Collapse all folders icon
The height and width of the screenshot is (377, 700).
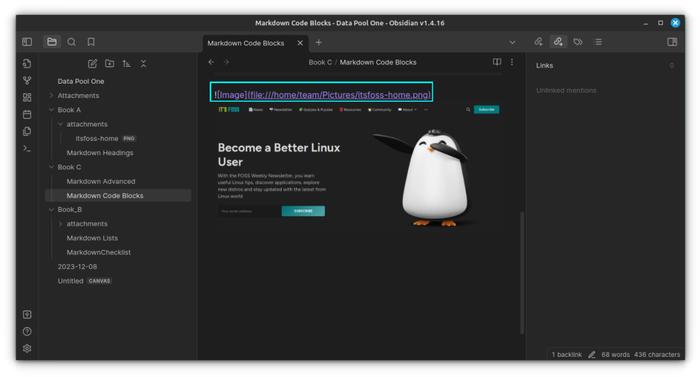pos(143,64)
